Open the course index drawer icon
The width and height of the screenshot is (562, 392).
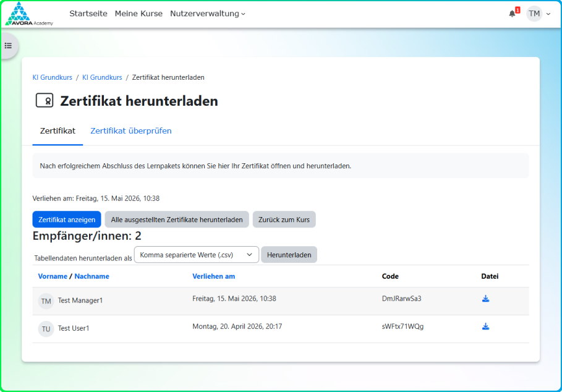pyautogui.click(x=8, y=46)
